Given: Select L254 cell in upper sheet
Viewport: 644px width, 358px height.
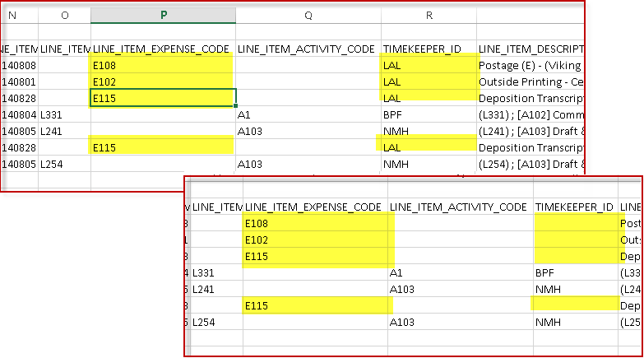Looking at the screenshot, I should [64, 164].
